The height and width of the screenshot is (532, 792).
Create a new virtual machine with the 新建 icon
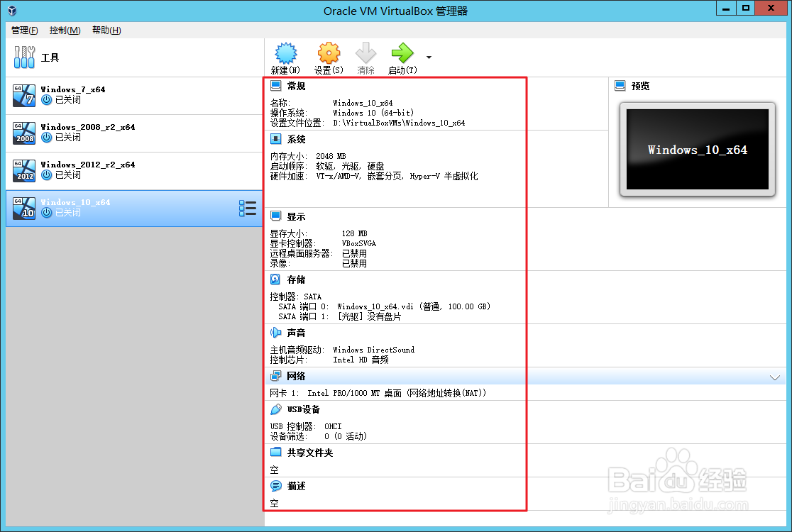[286, 52]
